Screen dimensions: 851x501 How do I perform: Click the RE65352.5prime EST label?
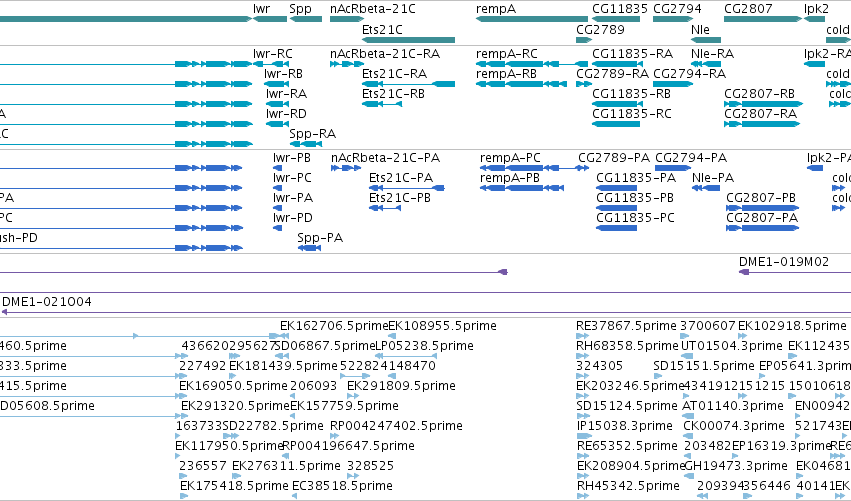[627, 446]
